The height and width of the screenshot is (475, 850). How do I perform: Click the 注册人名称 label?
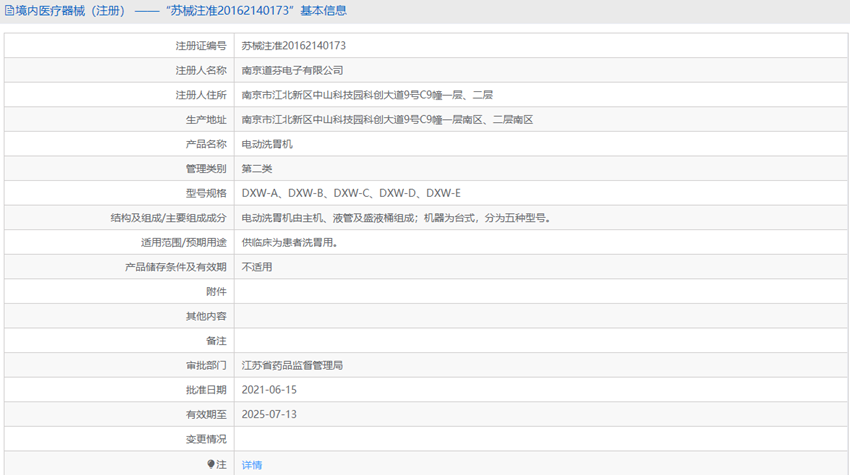coord(201,70)
